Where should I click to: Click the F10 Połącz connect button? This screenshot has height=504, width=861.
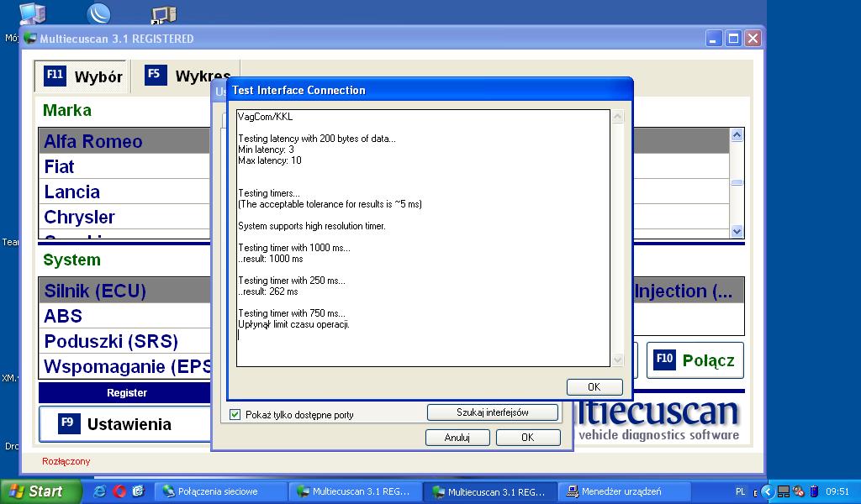pos(695,360)
